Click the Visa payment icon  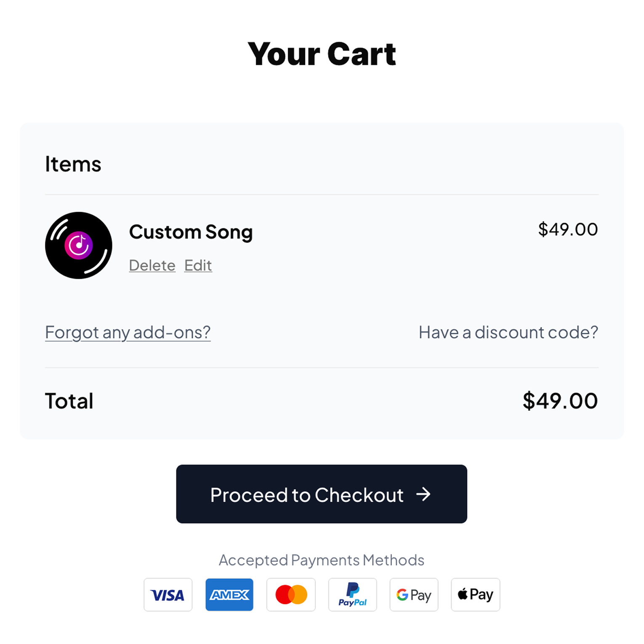point(168,595)
